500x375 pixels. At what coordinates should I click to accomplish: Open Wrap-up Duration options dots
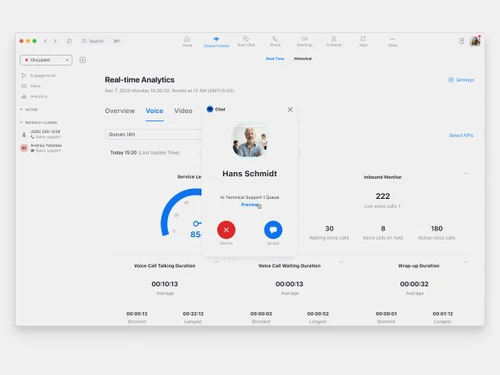(466, 262)
